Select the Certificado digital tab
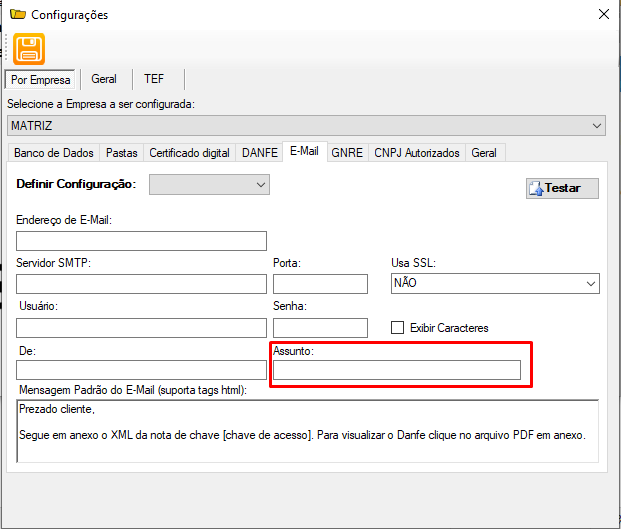621x529 pixels. coord(189,153)
